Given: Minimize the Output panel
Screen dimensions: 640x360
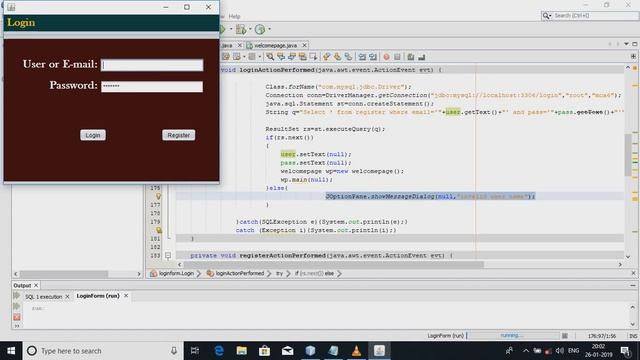Looking at the screenshot, I should 633,285.
